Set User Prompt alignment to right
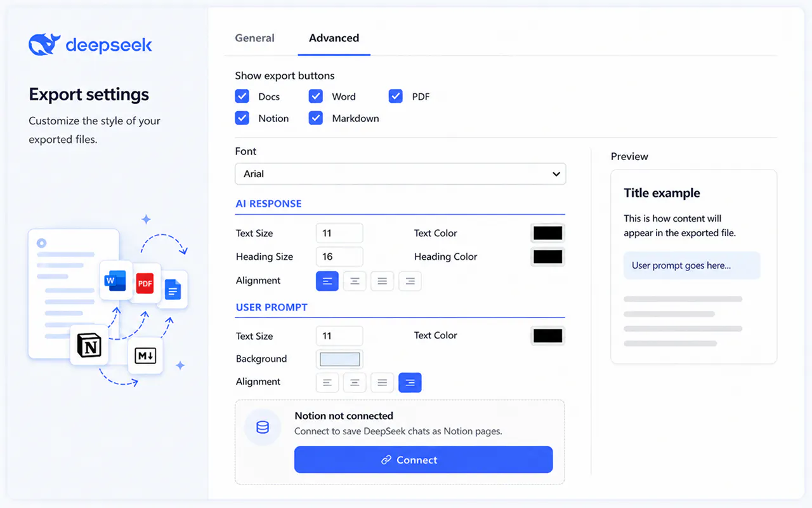The height and width of the screenshot is (508, 812). tap(410, 382)
